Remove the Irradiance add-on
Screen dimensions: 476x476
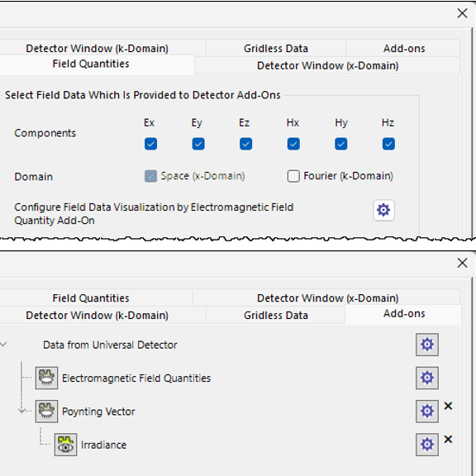click(448, 440)
